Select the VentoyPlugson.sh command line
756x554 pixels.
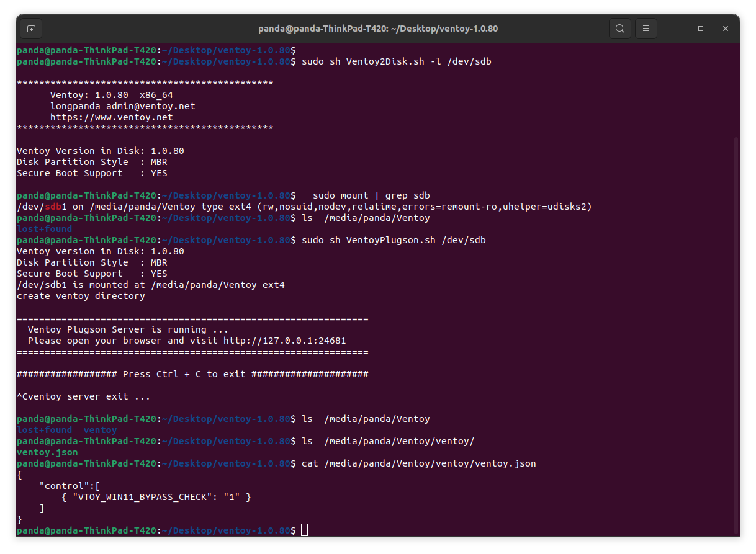391,239
